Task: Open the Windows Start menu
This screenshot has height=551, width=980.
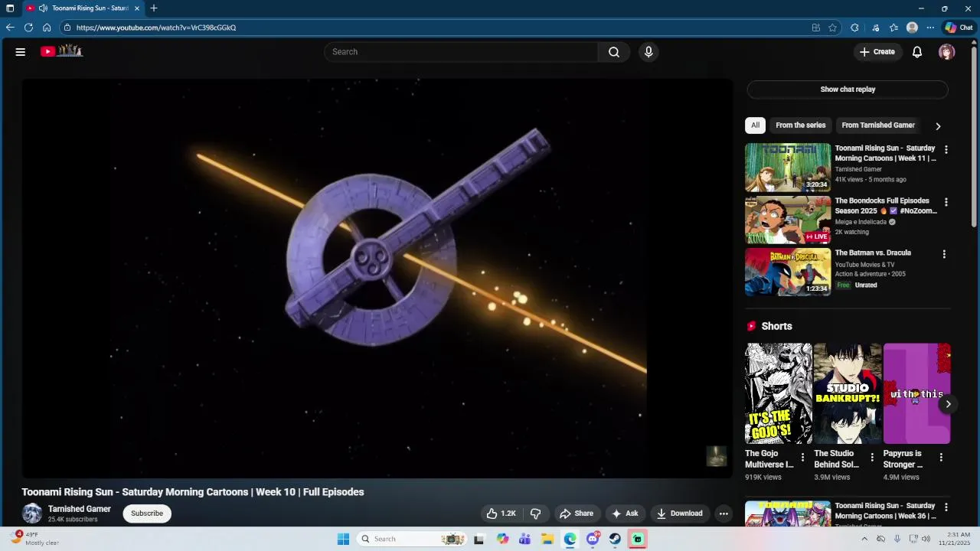Action: (343, 539)
